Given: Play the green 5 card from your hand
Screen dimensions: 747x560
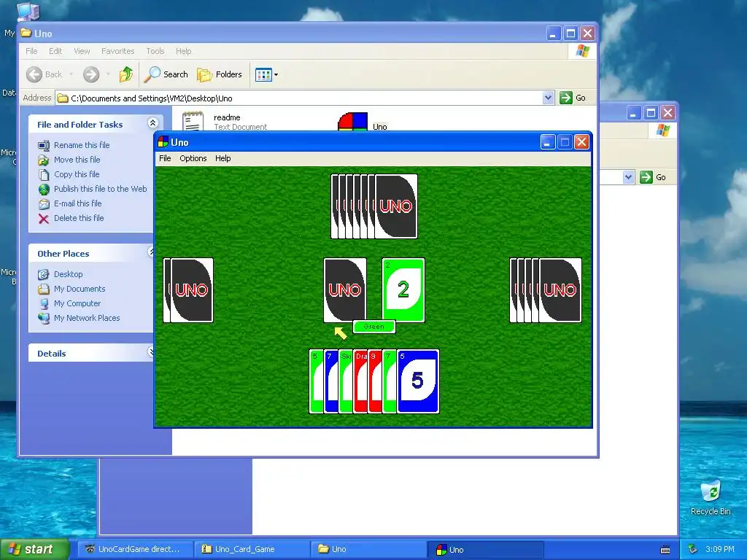Looking at the screenshot, I should tap(316, 381).
